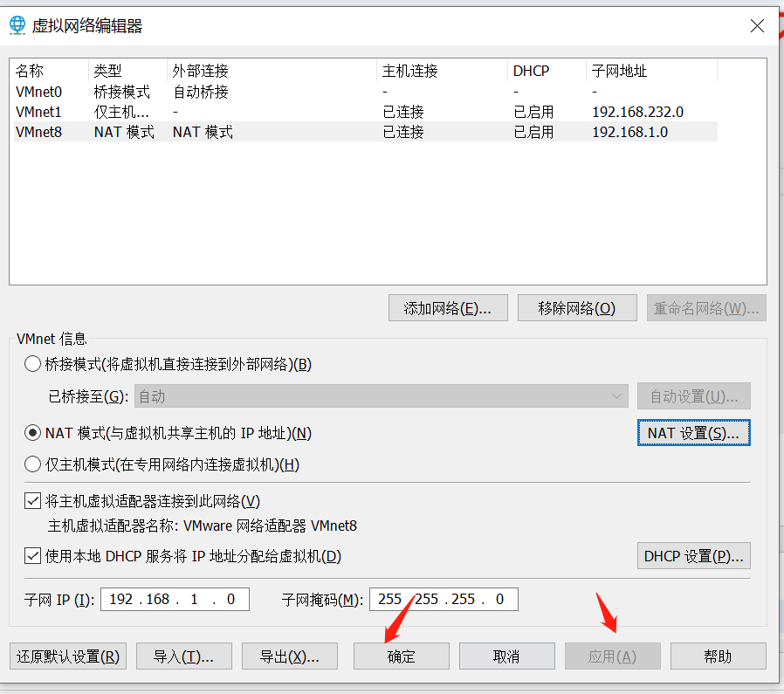Image resolution: width=784 pixels, height=694 pixels.
Task: Click subnet address 192.168.1.0 cell
Action: click(630, 132)
